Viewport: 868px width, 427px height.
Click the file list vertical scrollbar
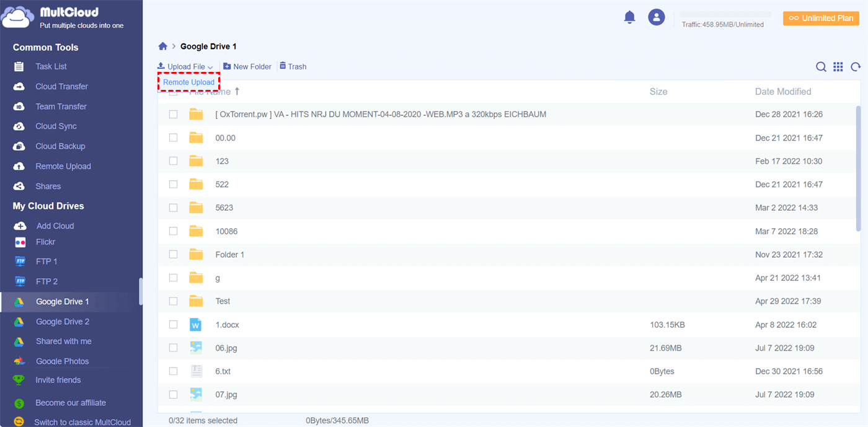pyautogui.click(x=859, y=169)
